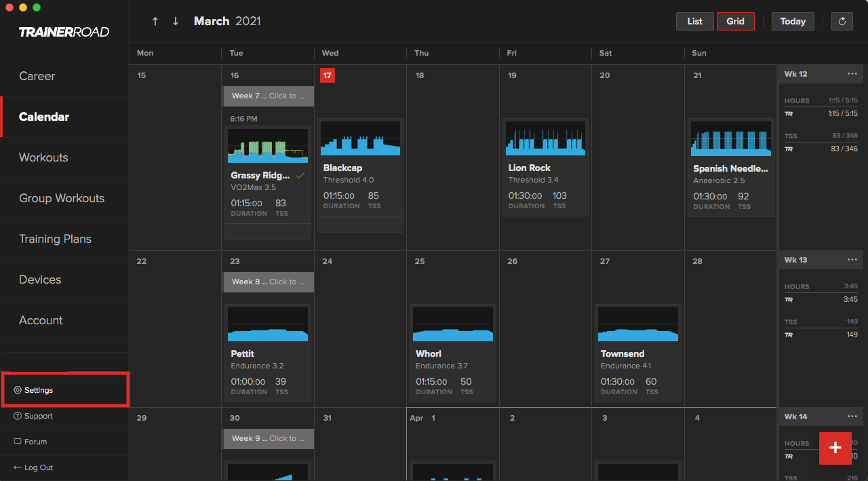The width and height of the screenshot is (868, 481).
Task: Click the 6:16 PM time label
Action: pyautogui.click(x=243, y=119)
